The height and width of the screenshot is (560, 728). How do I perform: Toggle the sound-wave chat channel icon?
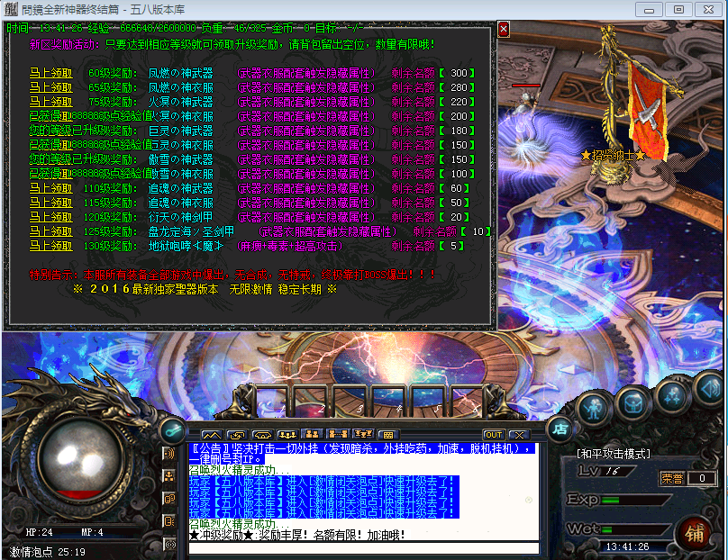[x=169, y=453]
